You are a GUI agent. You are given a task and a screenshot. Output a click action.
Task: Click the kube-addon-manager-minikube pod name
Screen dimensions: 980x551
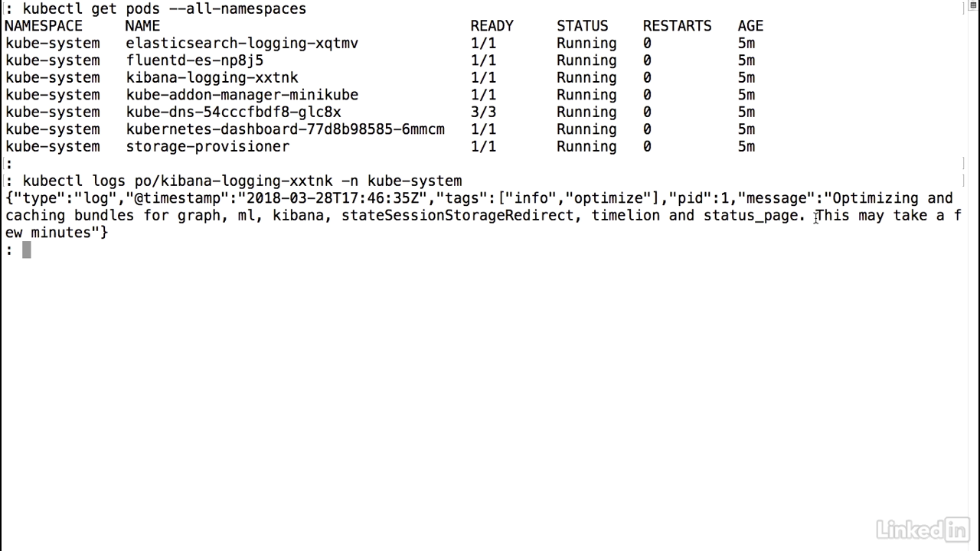click(x=242, y=95)
